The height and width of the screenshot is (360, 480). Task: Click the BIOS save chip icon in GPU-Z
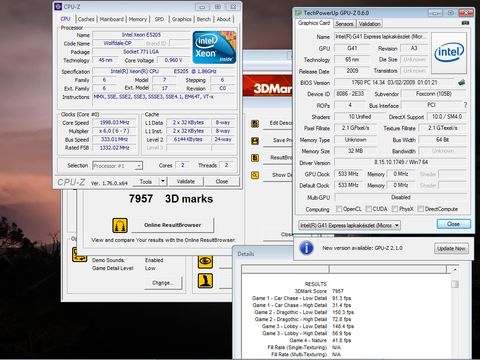click(461, 82)
